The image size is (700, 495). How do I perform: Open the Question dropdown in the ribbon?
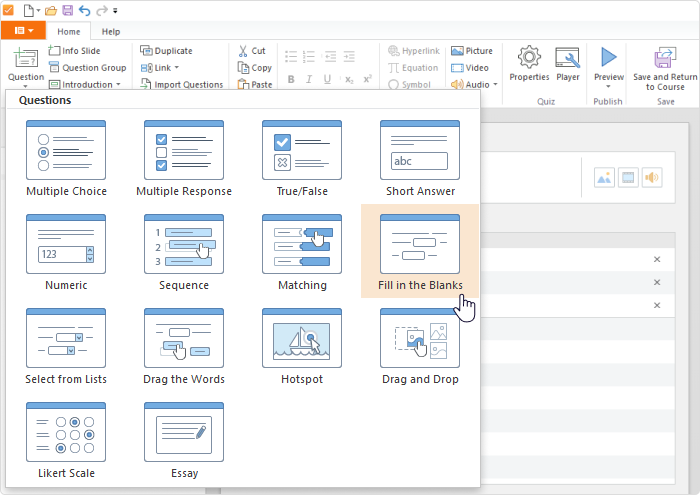pyautogui.click(x=26, y=67)
